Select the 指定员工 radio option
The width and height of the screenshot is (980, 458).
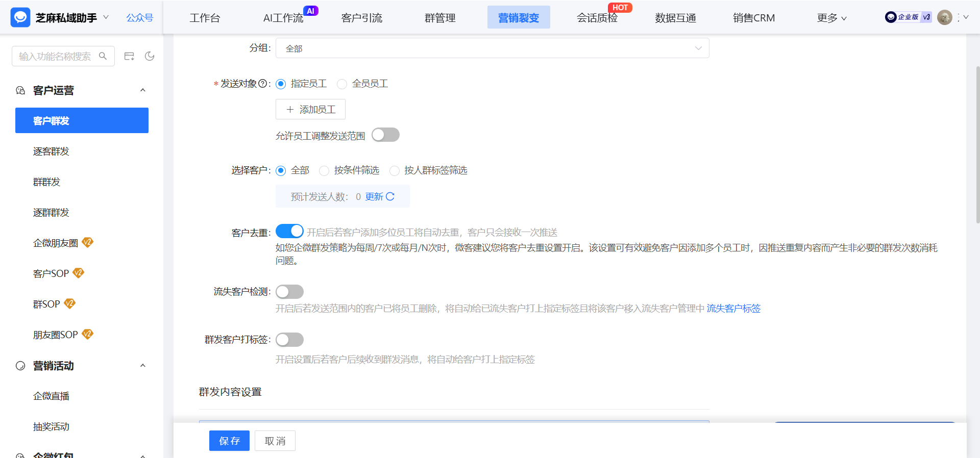[x=281, y=84]
